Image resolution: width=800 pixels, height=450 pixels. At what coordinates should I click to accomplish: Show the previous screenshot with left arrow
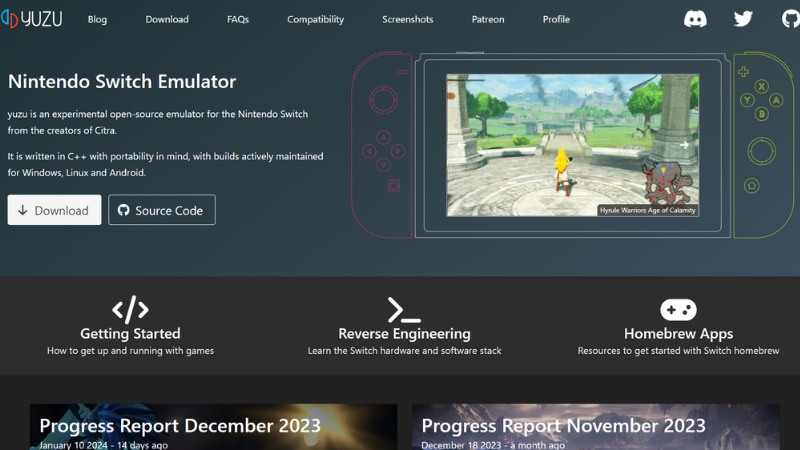461,145
